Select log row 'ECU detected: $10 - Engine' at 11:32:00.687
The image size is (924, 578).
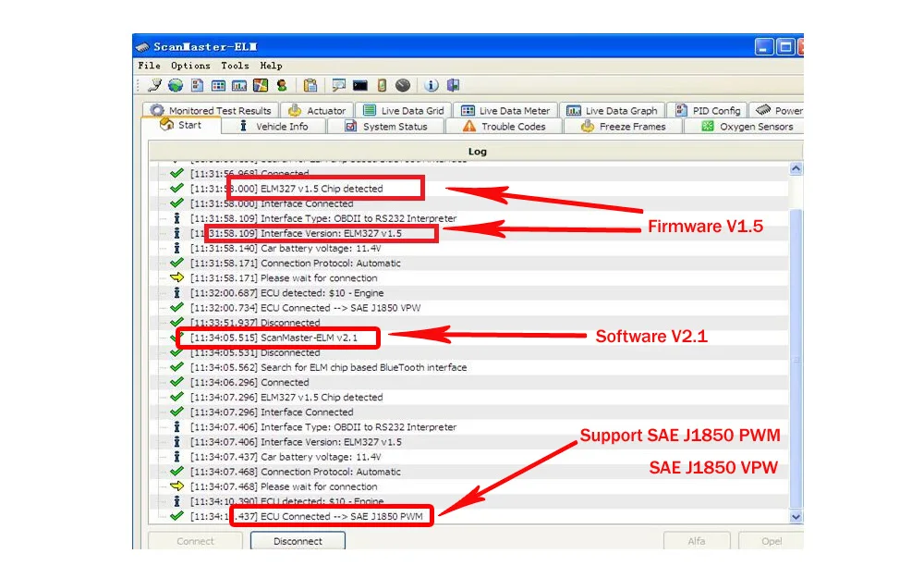[468, 293]
